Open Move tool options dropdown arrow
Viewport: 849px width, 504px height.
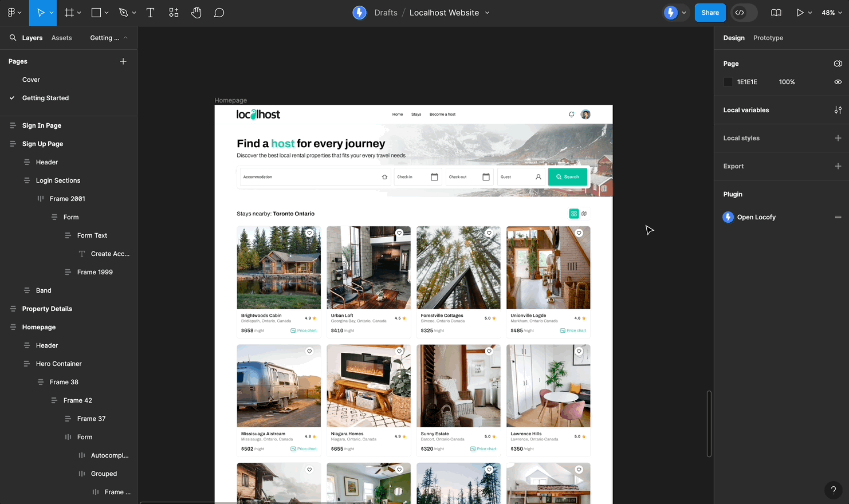(52, 13)
